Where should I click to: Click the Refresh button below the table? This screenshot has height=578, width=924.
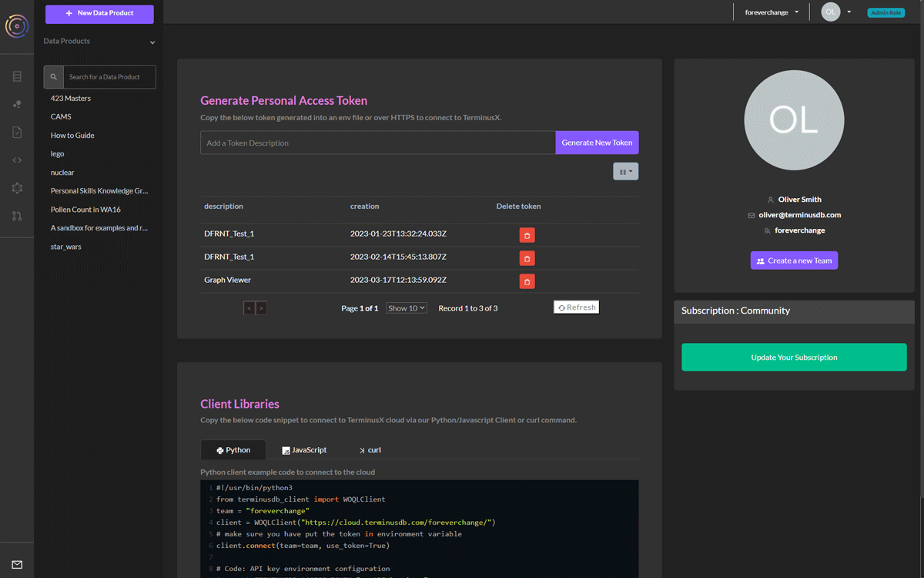coord(576,307)
